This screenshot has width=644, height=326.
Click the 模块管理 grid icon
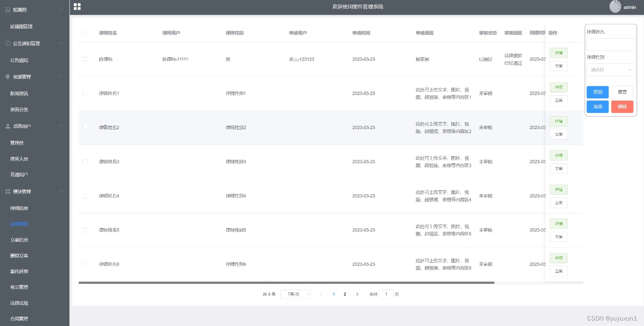7,191
